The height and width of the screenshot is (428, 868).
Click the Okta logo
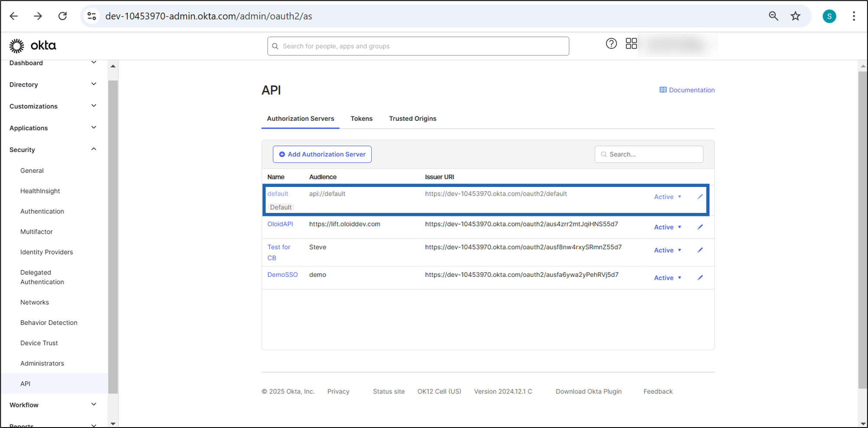point(33,45)
